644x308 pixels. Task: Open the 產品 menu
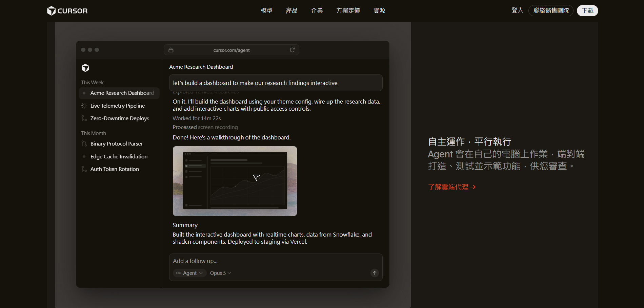point(291,11)
